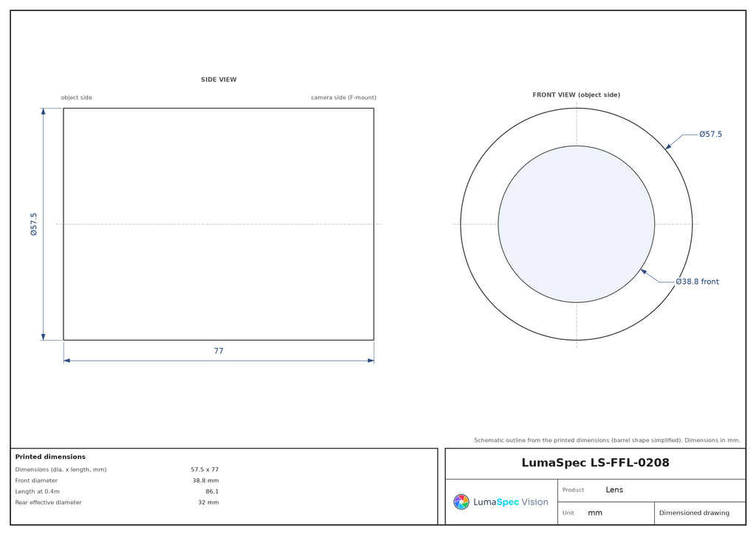Select the "SIDE VIEW" heading
Viewport: 756px width, 535px height.
[x=219, y=80]
